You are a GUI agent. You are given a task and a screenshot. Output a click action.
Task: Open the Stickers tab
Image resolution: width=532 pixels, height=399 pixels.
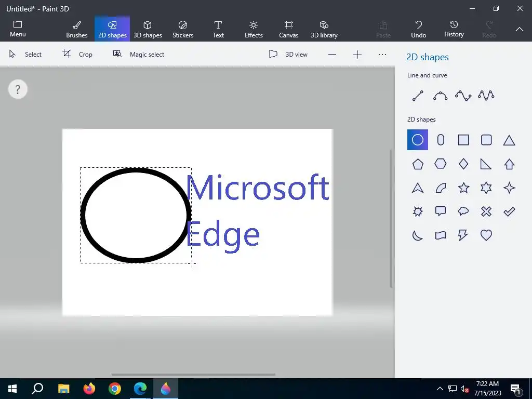coord(183,30)
